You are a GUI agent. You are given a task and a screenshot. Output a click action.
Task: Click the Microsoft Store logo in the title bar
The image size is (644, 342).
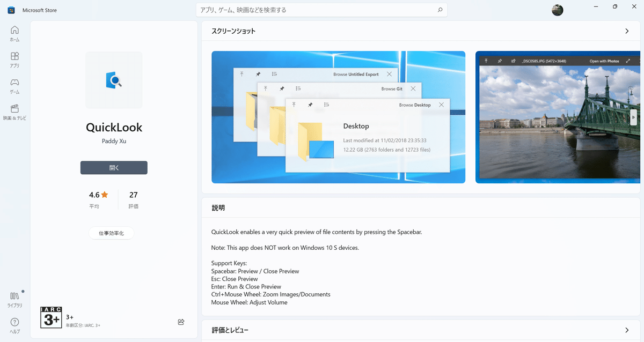pos(11,10)
